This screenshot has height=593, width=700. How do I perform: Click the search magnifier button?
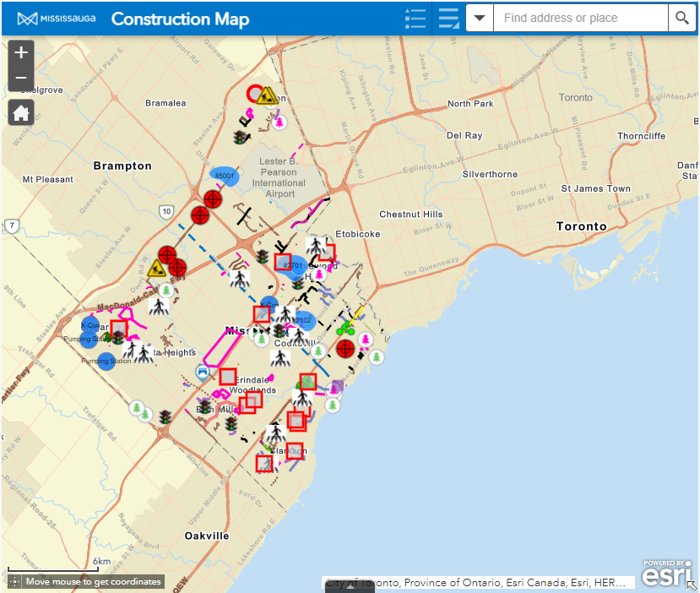[681, 18]
